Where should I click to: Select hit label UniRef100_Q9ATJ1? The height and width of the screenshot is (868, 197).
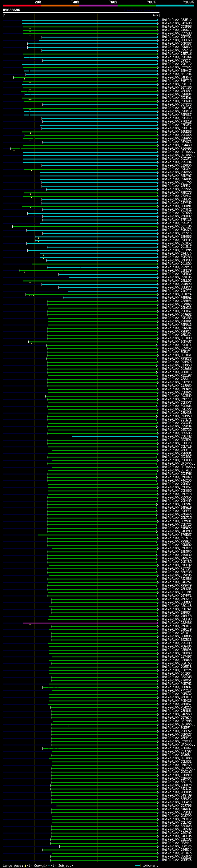177,84
